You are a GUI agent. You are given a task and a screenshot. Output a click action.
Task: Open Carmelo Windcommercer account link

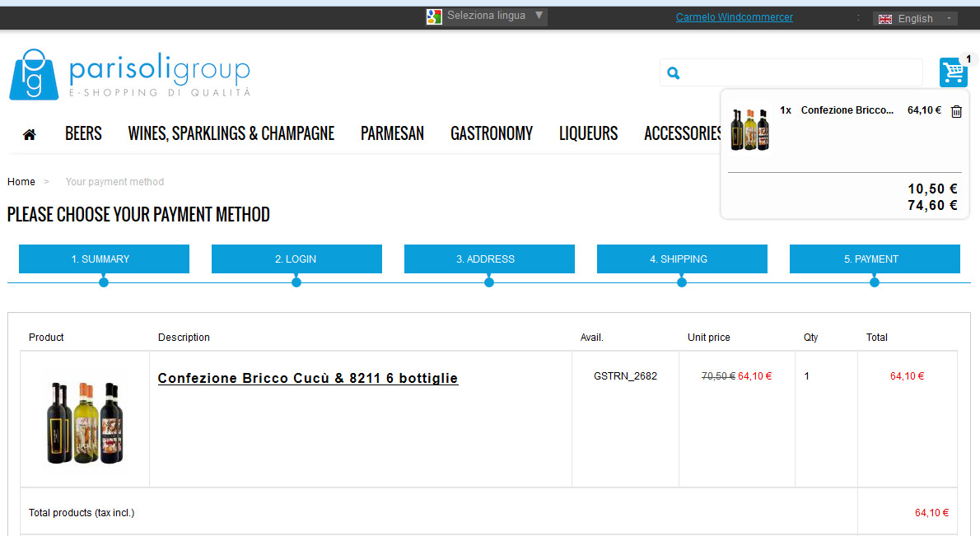point(735,16)
